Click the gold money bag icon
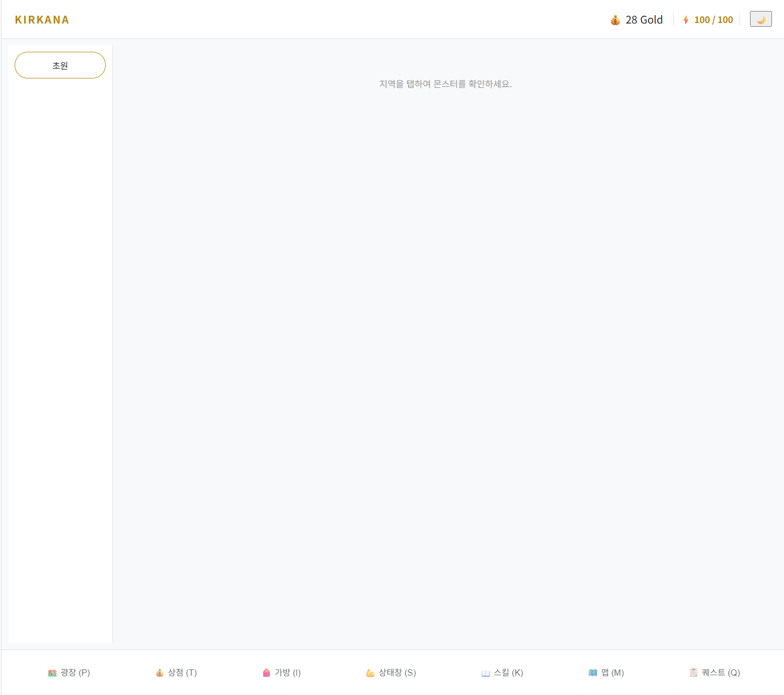The height and width of the screenshot is (695, 784). pos(615,20)
